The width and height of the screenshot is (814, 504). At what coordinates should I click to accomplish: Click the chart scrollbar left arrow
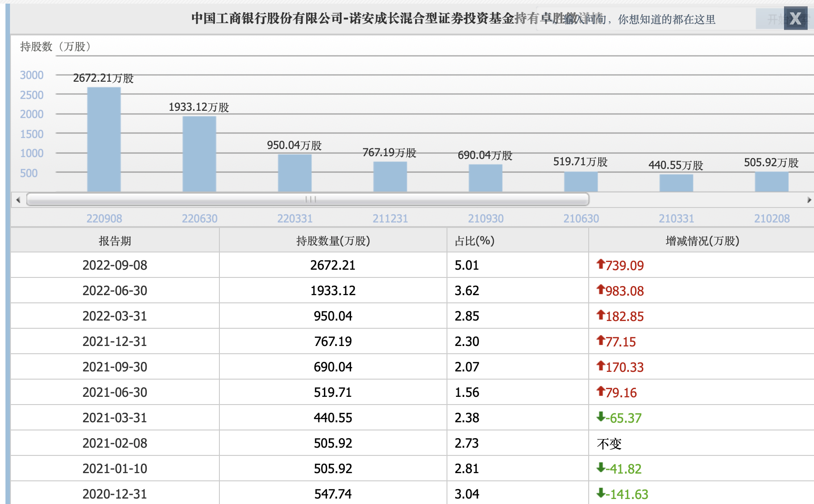click(18, 200)
